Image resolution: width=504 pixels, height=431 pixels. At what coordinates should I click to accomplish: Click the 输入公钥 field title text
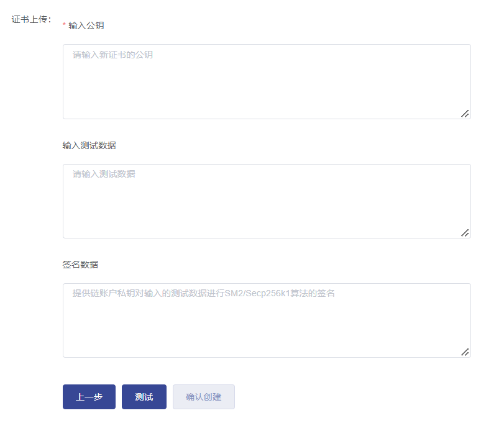[x=86, y=25]
